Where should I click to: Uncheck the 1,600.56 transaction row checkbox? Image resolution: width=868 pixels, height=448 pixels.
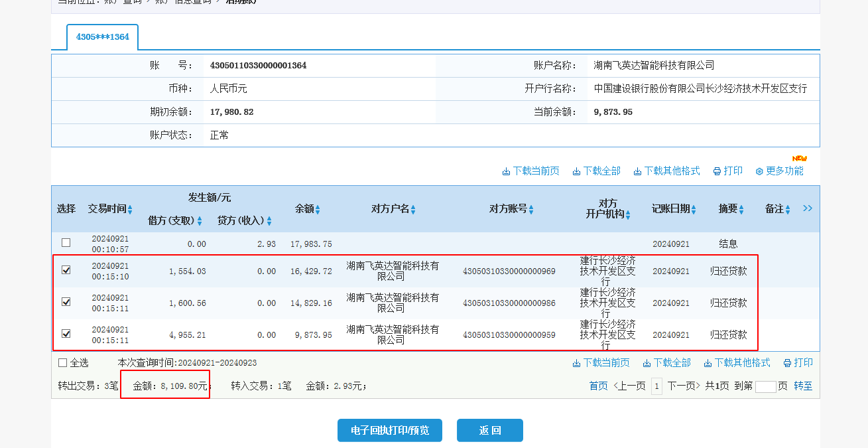point(66,302)
